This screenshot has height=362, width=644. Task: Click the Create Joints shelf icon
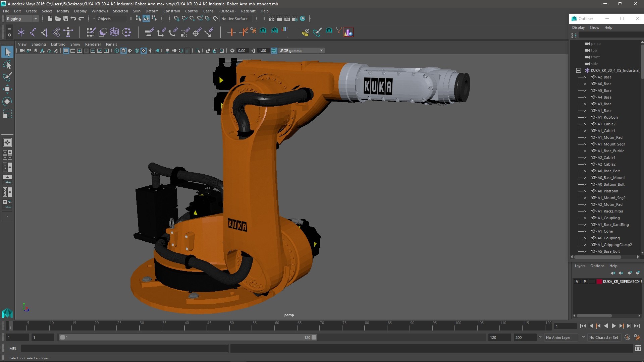33,32
